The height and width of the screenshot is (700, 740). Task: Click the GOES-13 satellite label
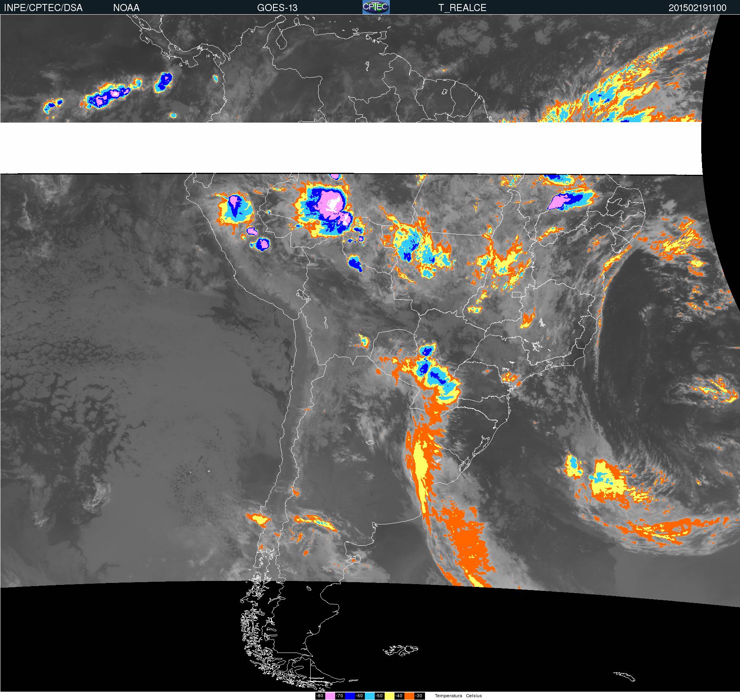tap(277, 8)
